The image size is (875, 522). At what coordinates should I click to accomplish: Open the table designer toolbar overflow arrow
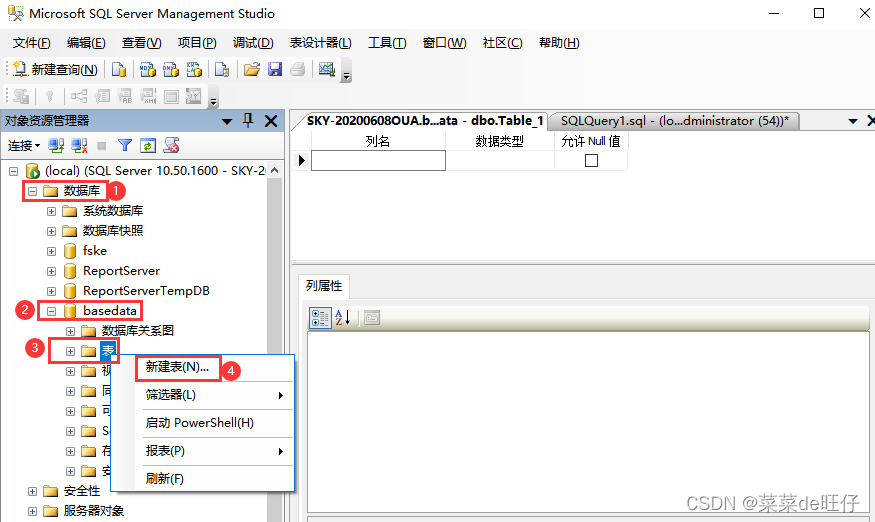(x=213, y=103)
